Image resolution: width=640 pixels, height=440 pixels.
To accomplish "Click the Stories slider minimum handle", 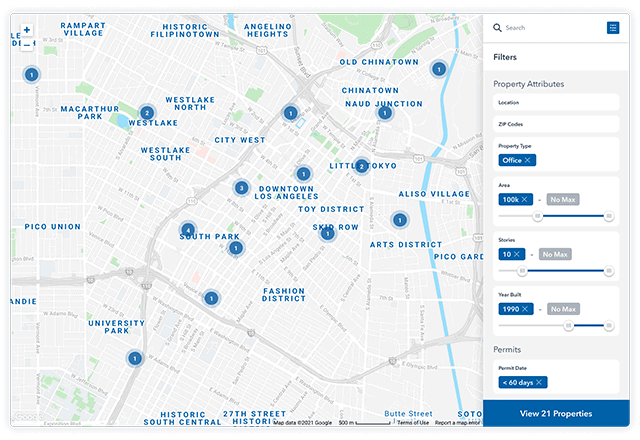I will [522, 271].
